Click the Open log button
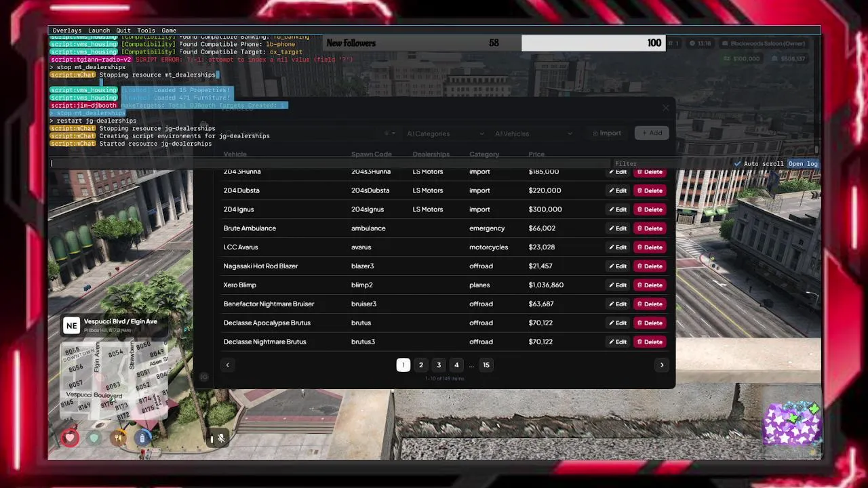The height and width of the screenshot is (488, 868). (803, 164)
